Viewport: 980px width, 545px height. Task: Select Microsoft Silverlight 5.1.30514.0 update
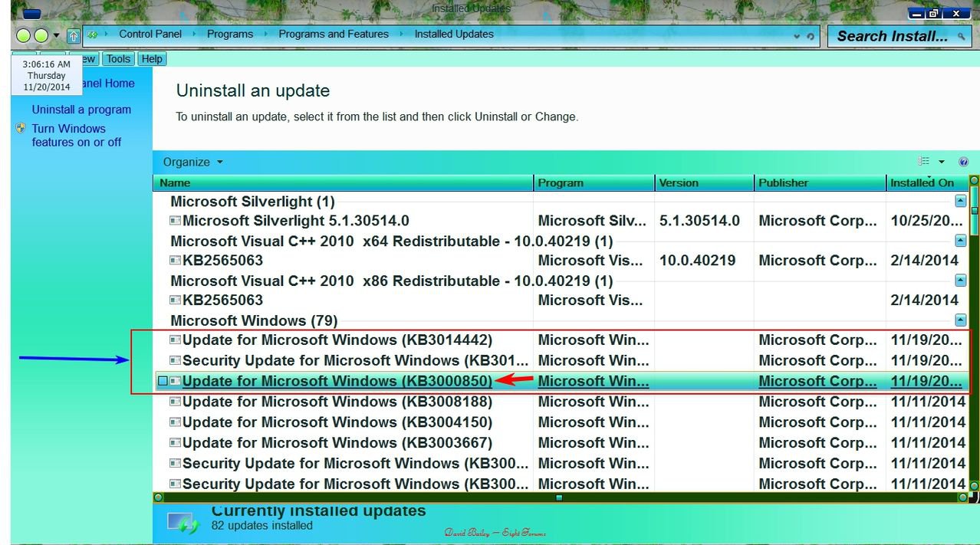coord(296,221)
